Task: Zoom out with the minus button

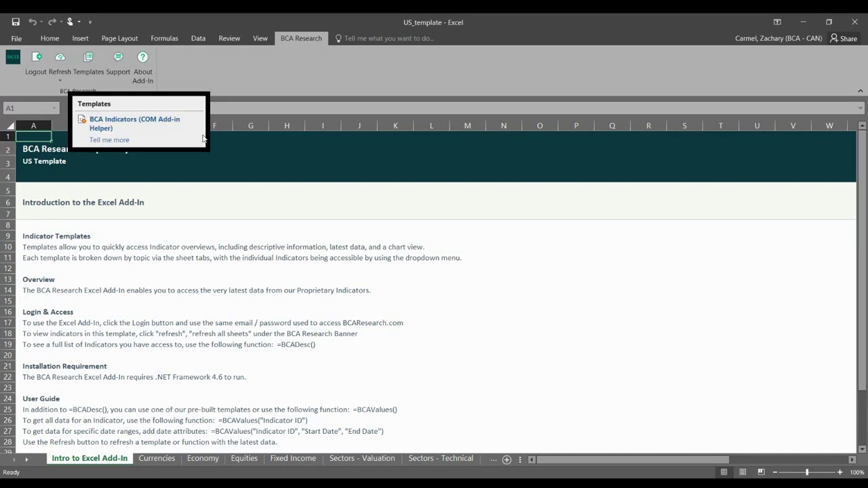Action: click(775, 472)
